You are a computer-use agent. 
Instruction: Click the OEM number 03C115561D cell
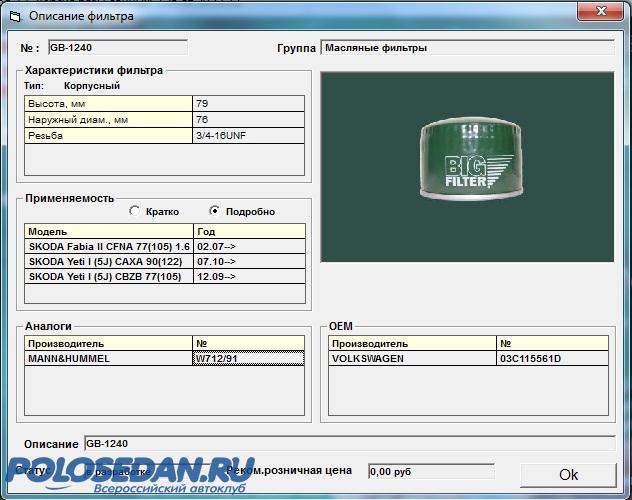[x=552, y=358]
